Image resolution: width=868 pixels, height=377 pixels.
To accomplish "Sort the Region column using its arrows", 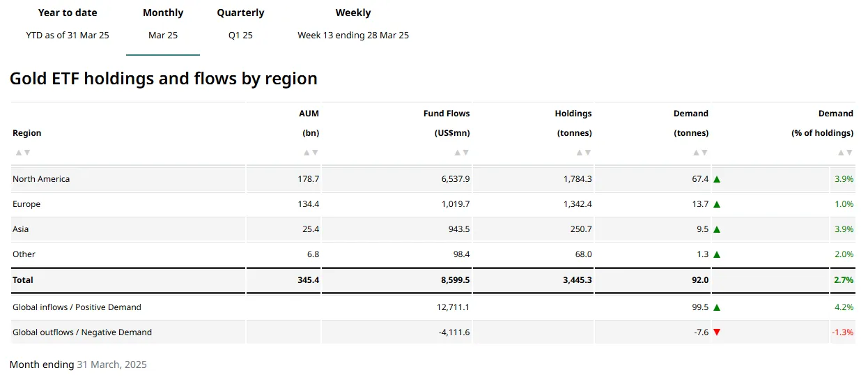I will pyautogui.click(x=22, y=153).
